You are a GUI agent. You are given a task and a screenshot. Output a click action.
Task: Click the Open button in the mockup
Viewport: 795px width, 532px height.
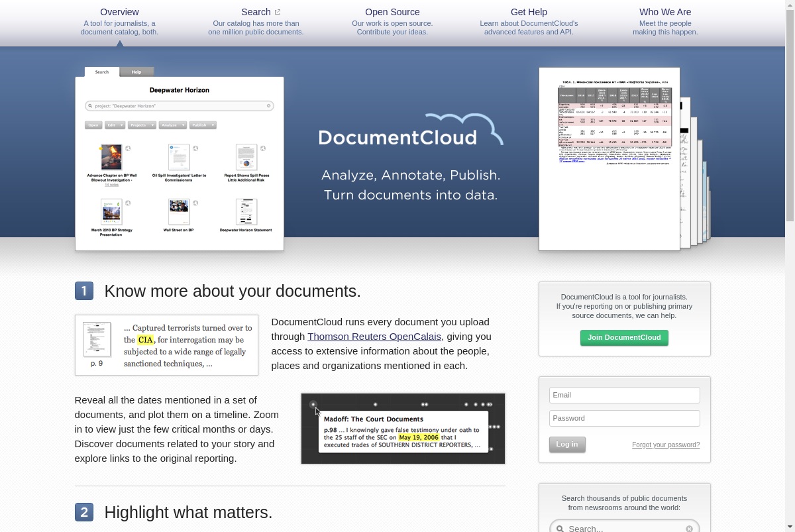[93, 125]
